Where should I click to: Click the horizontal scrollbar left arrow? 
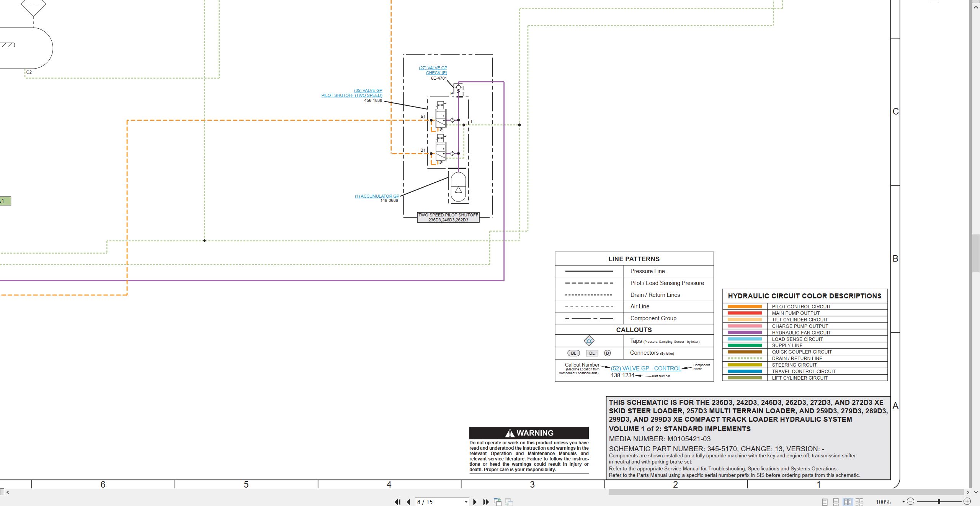click(8, 492)
